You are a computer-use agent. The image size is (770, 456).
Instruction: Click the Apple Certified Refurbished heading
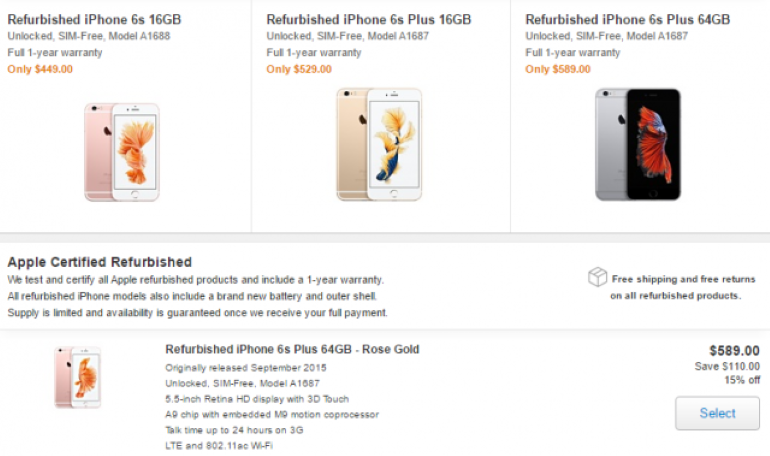[x=99, y=262]
